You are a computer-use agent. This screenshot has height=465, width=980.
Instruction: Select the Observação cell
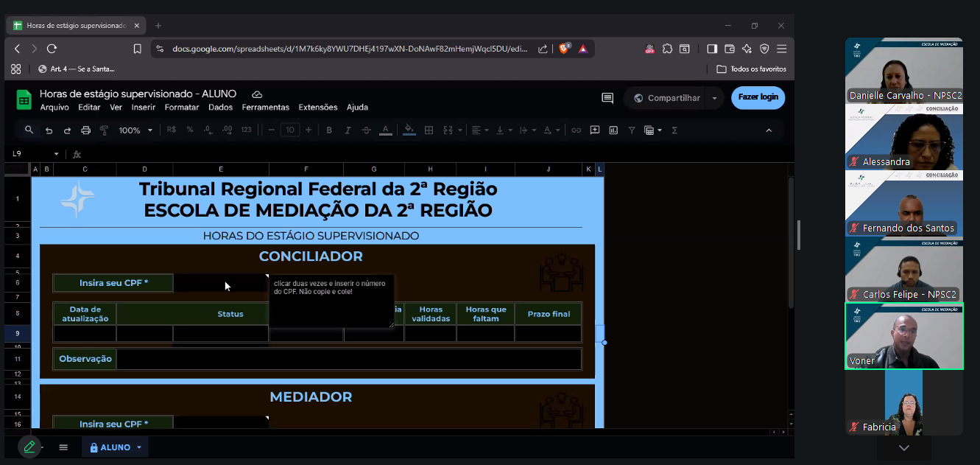(349, 359)
